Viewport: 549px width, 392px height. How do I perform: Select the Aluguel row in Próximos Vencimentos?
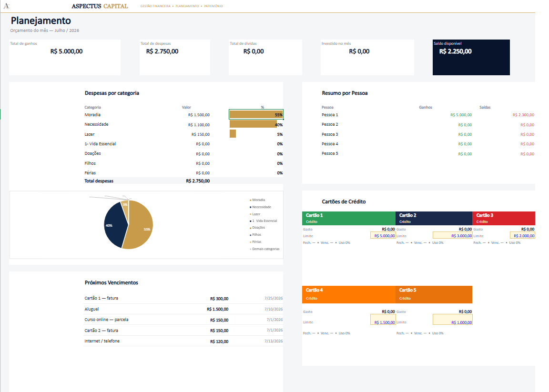(x=183, y=309)
